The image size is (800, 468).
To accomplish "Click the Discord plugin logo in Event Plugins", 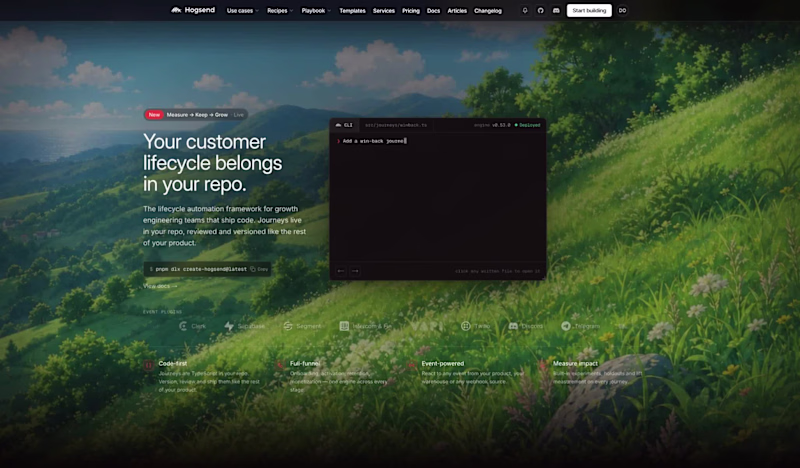I will click(x=526, y=326).
